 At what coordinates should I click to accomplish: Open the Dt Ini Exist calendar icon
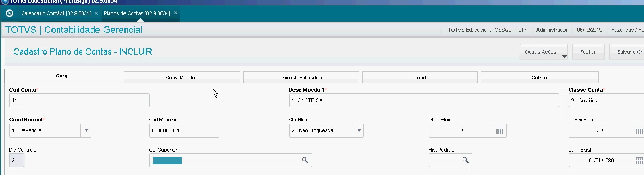[639, 161]
